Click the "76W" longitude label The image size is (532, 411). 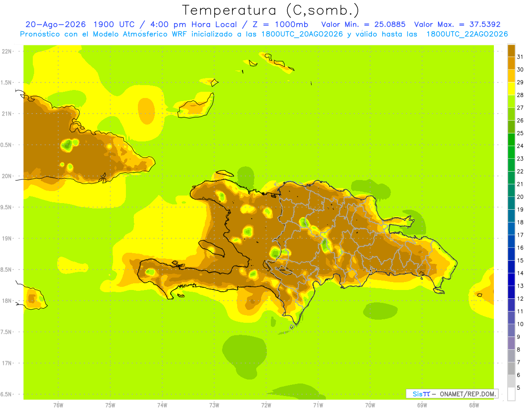point(58,405)
